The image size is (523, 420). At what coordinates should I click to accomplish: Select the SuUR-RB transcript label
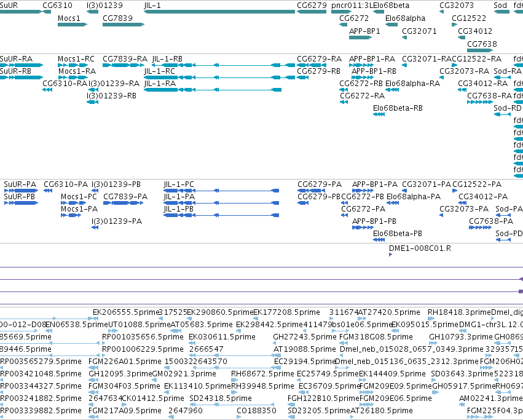point(16,71)
